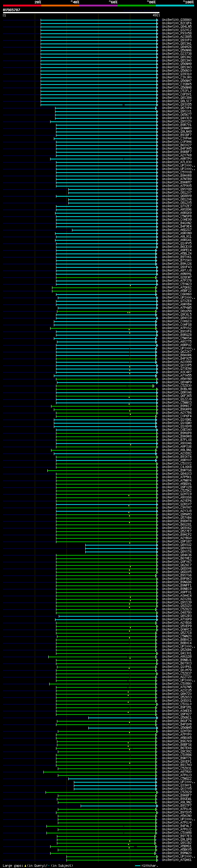197x868 pixels.
Task: Select hit label UniRef100_B9HUP8
Action: point(177,433)
